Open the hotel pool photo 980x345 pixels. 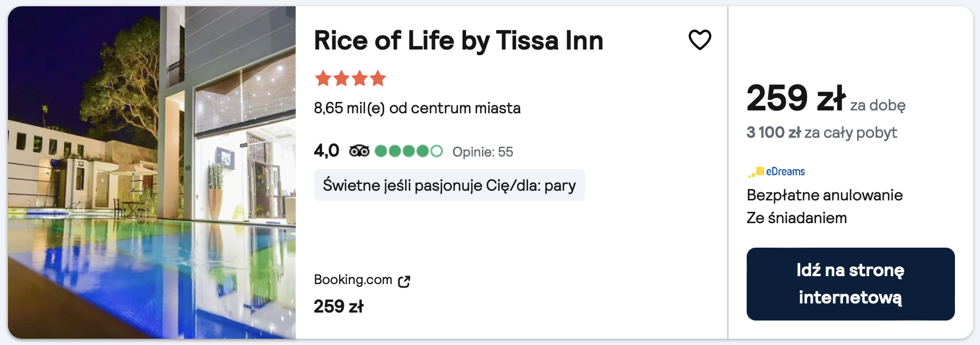click(152, 172)
